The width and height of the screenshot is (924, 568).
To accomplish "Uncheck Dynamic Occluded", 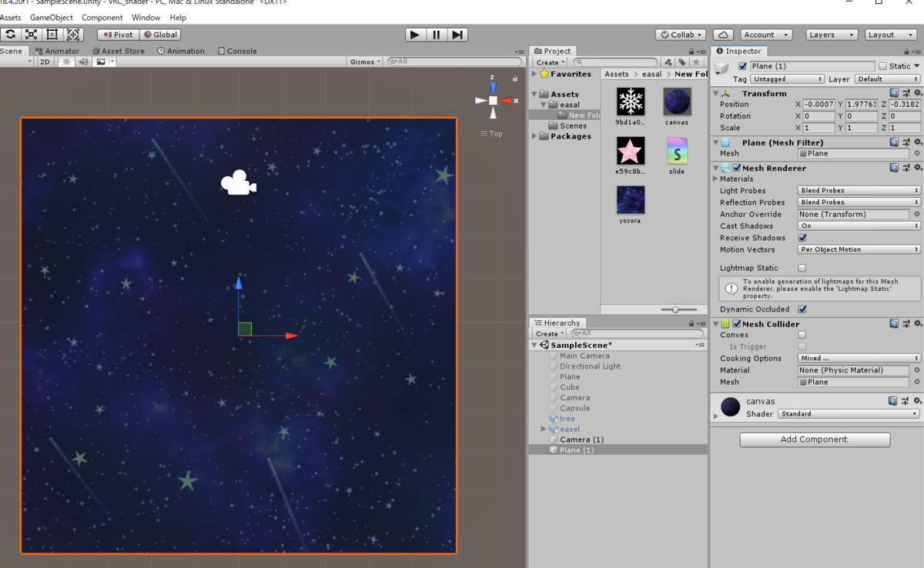I will pyautogui.click(x=802, y=309).
